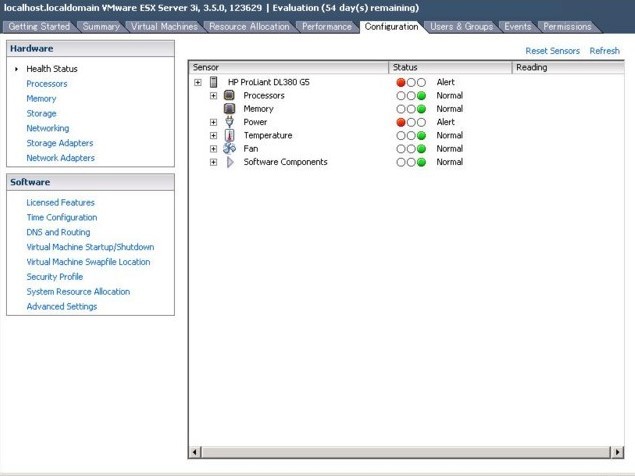Select Health Status in Hardware panel
Image resolution: width=635 pixels, height=476 pixels.
(x=52, y=69)
